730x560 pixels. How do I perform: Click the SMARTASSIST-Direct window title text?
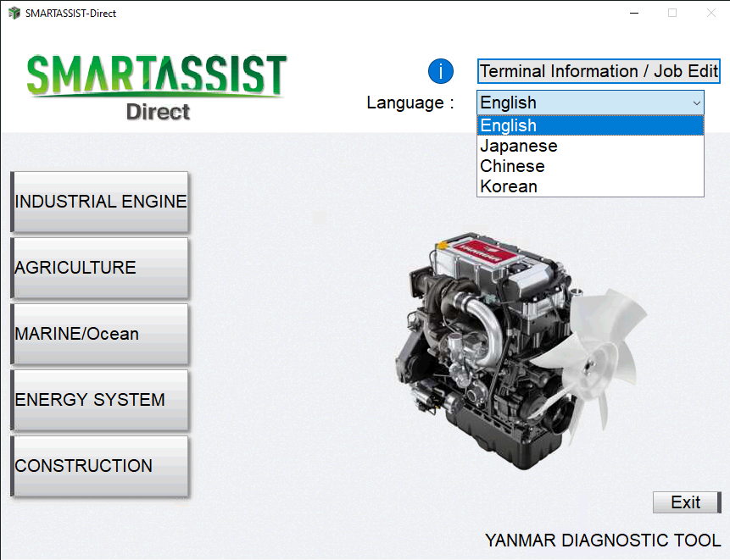(71, 13)
